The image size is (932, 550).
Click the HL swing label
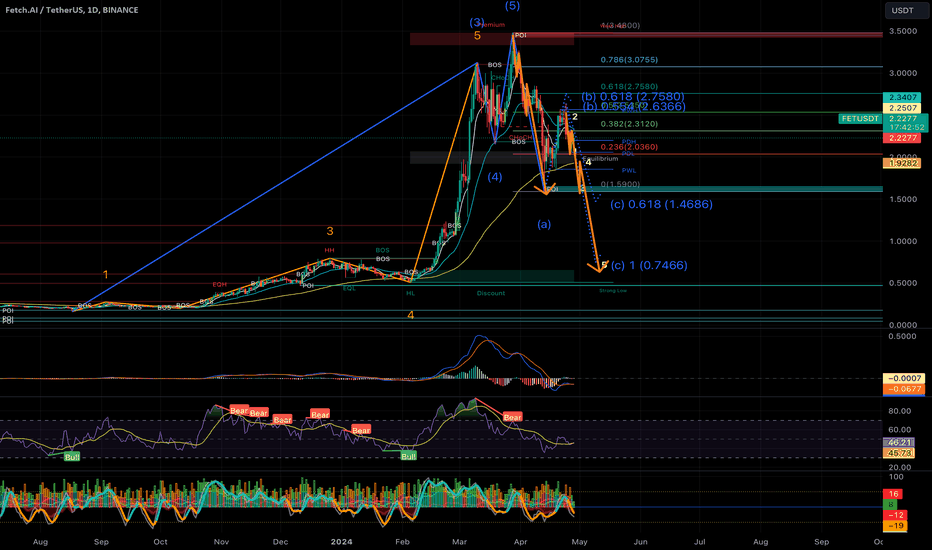tap(410, 293)
